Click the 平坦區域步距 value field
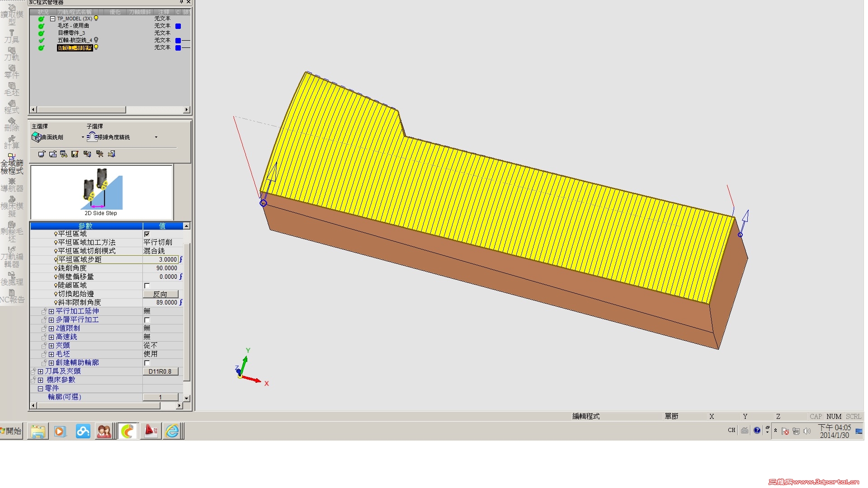Screen dimensions: 868x488 coord(161,260)
